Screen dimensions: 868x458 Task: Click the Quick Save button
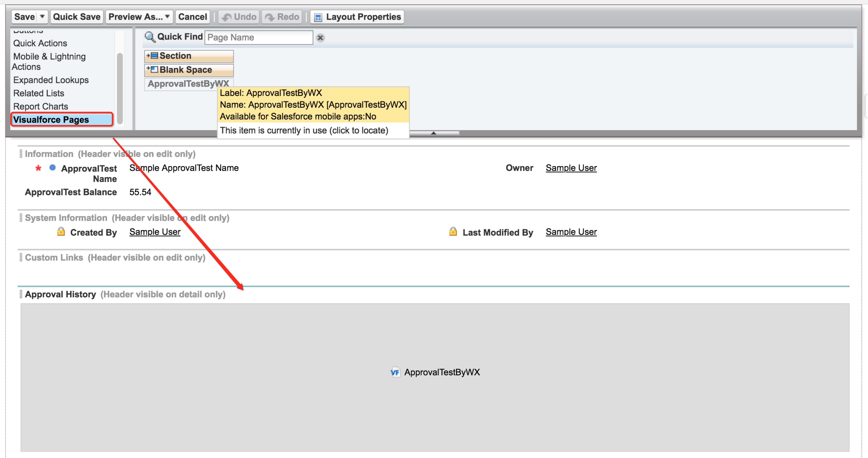(x=77, y=17)
